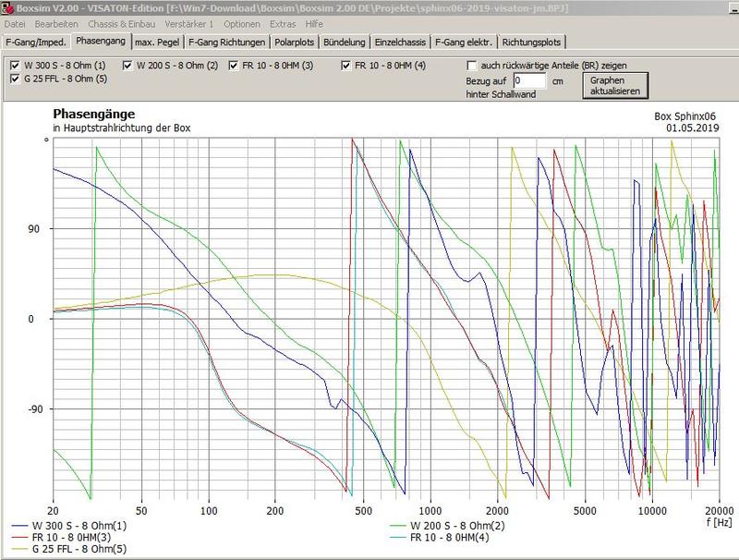
Task: Click the Boxsim app icon in title bar
Action: click(x=7, y=7)
